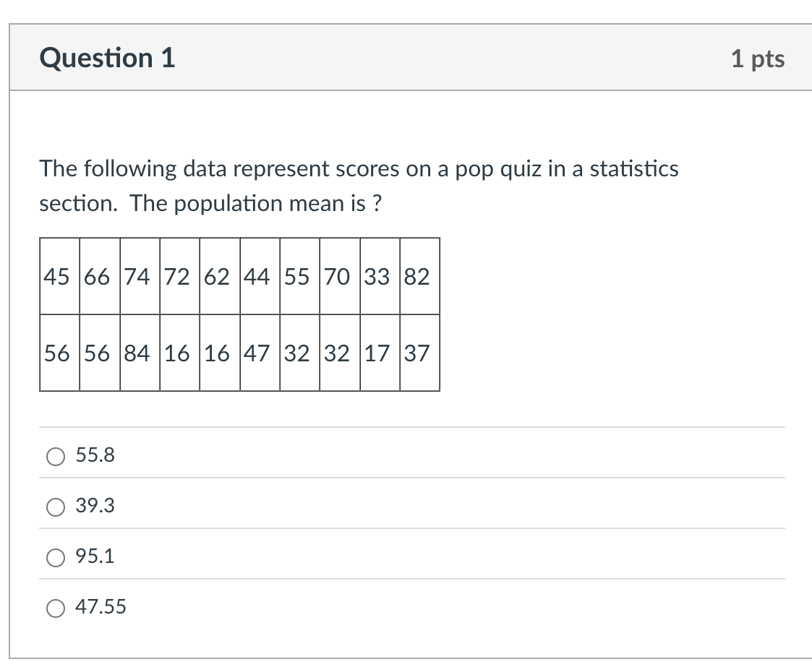
Task: Click the Question 1 heading
Action: [108, 58]
